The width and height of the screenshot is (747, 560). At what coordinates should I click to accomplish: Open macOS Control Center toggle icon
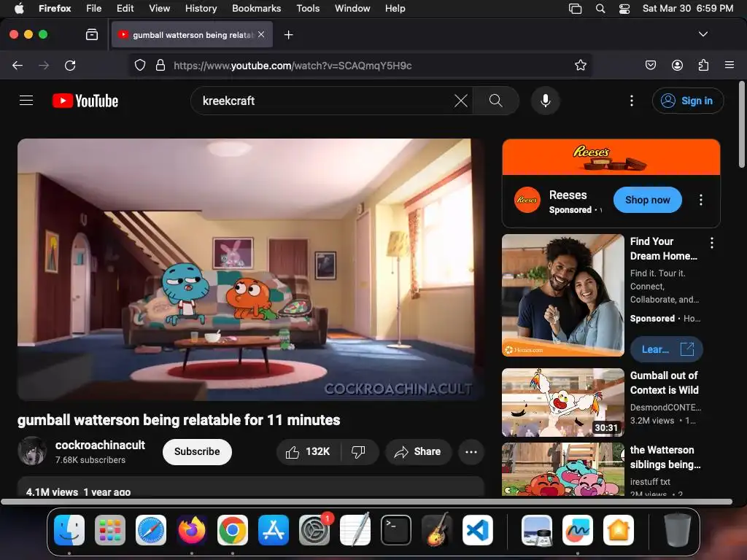pyautogui.click(x=624, y=9)
